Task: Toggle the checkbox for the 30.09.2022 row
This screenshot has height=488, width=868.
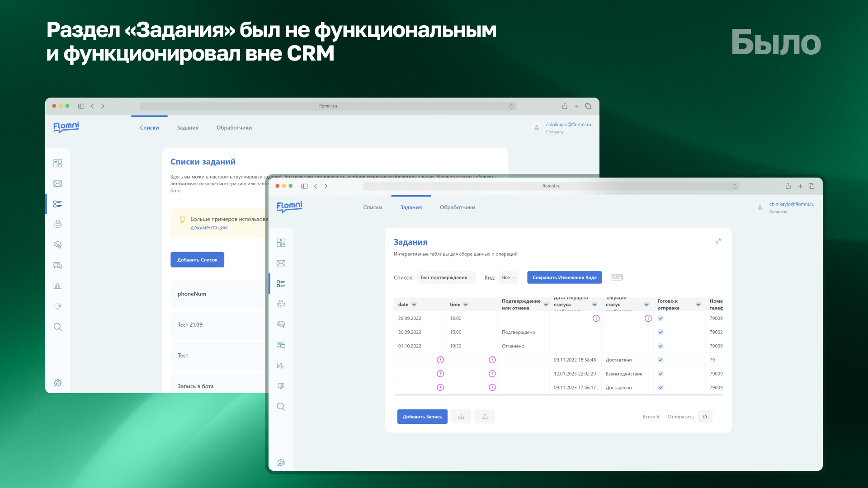Action: click(x=660, y=332)
